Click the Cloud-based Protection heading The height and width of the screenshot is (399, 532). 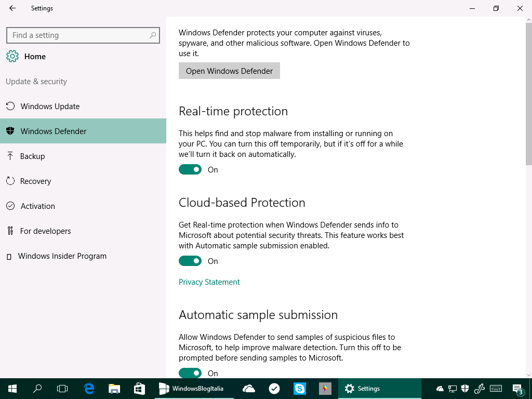point(242,203)
